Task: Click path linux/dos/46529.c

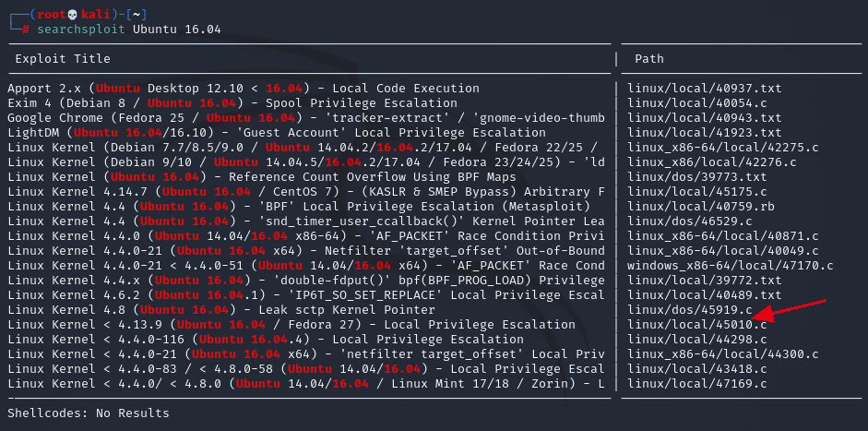Action: (689, 221)
